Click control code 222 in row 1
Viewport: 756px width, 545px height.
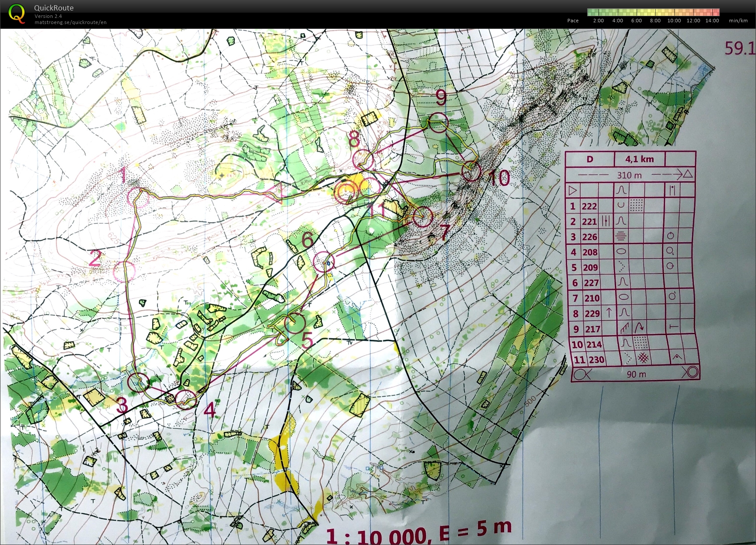589,206
